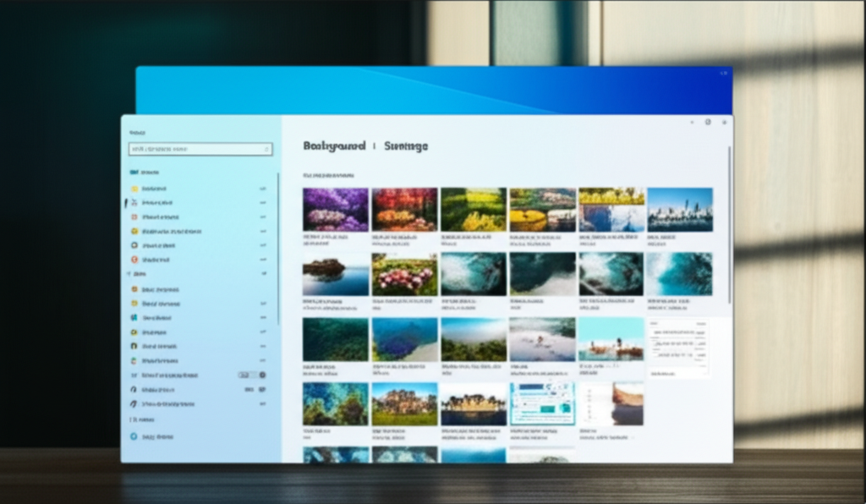Image resolution: width=866 pixels, height=504 pixels.
Task: Toggle the round switch beside the pill indicator
Action: coord(262,375)
